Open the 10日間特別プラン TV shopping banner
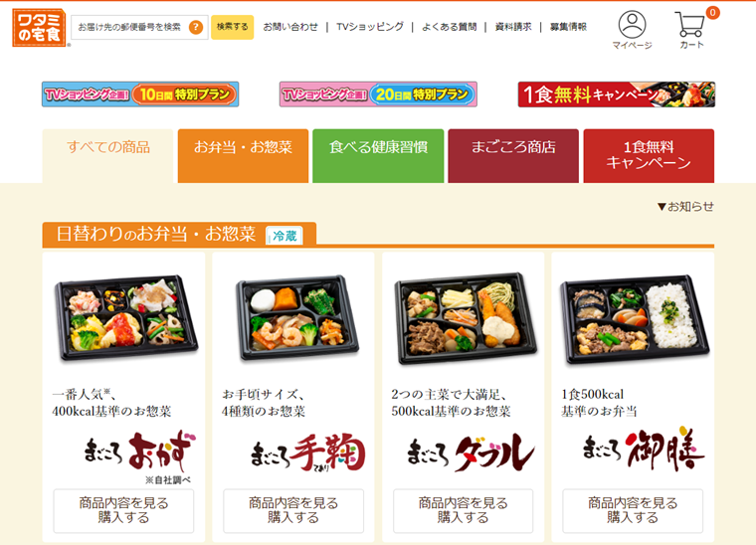 point(140,93)
